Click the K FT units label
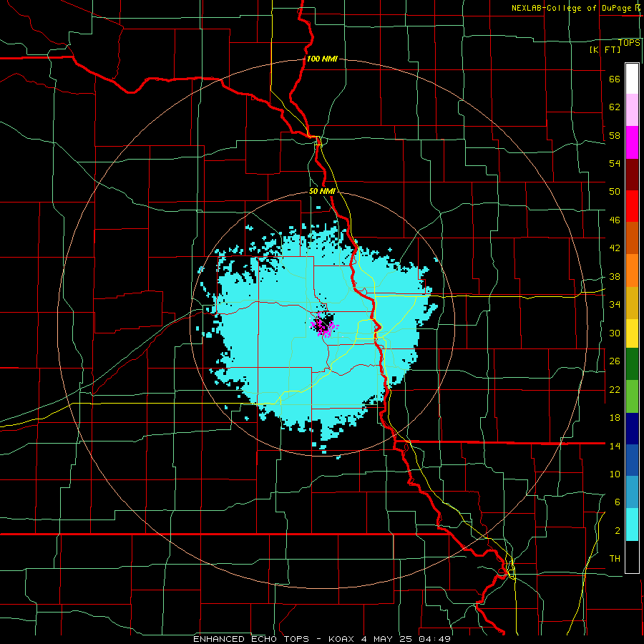The height and width of the screenshot is (644, 644). [x=605, y=50]
